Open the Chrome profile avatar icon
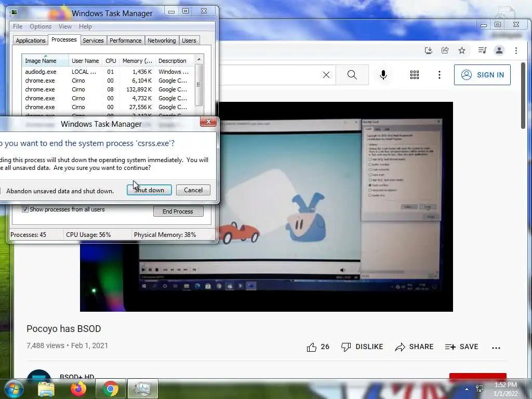532x399 pixels. [499, 50]
